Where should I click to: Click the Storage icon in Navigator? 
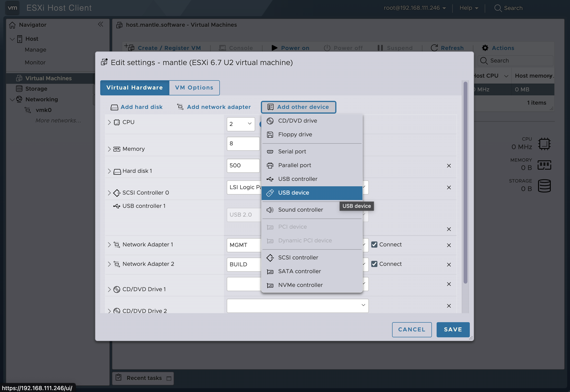pos(19,89)
